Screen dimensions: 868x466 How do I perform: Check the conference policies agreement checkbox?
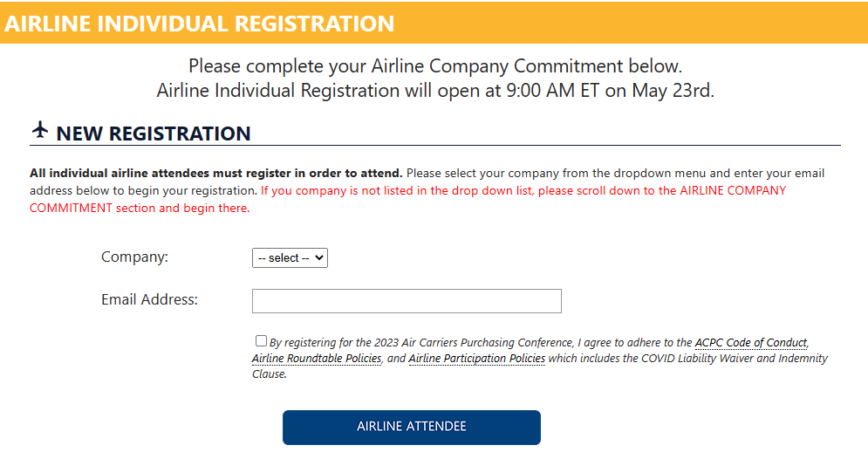point(262,341)
